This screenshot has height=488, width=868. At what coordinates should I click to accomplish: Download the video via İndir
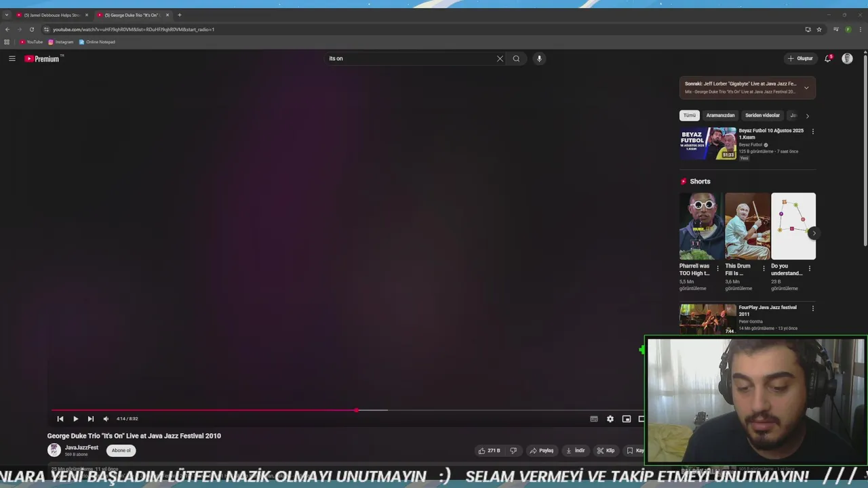pos(575,451)
